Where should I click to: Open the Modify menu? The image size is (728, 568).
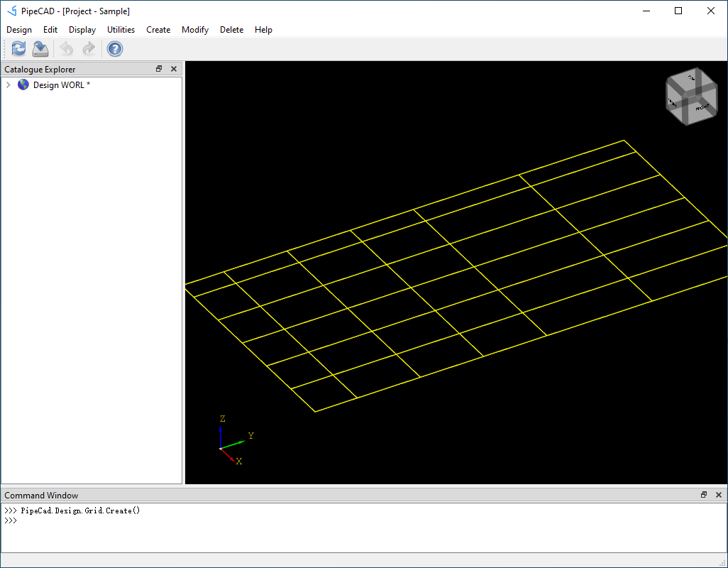click(x=195, y=30)
